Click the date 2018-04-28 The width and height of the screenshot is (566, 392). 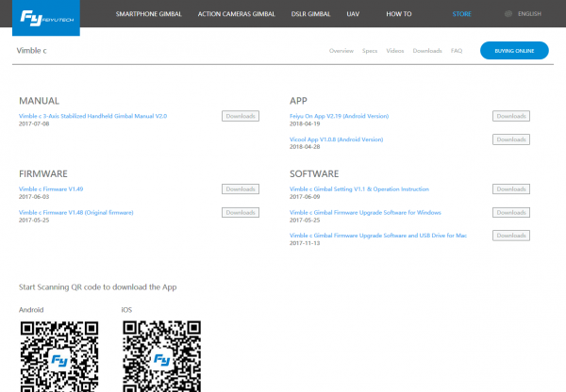pyautogui.click(x=305, y=147)
